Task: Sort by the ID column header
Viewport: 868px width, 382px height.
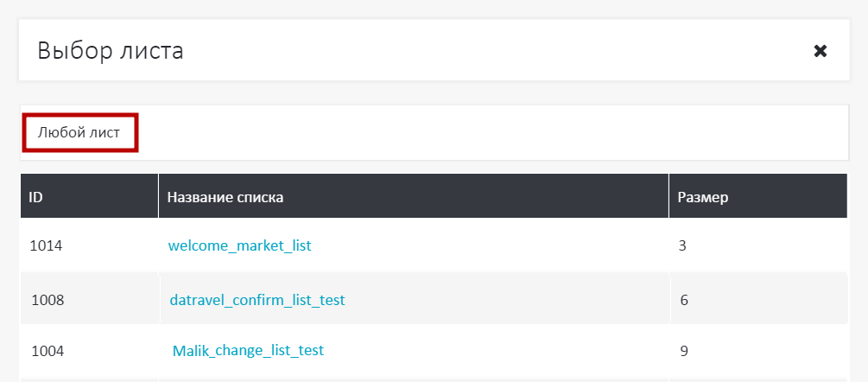Action: tap(36, 197)
